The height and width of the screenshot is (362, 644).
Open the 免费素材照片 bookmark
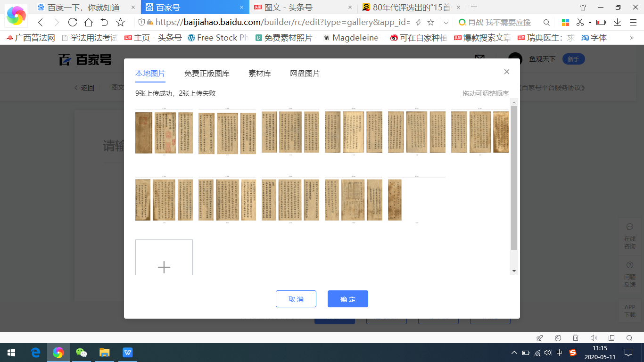(x=284, y=38)
